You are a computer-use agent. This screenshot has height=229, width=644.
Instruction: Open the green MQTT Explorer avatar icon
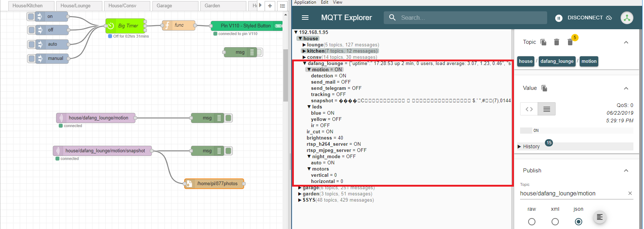[x=627, y=18]
